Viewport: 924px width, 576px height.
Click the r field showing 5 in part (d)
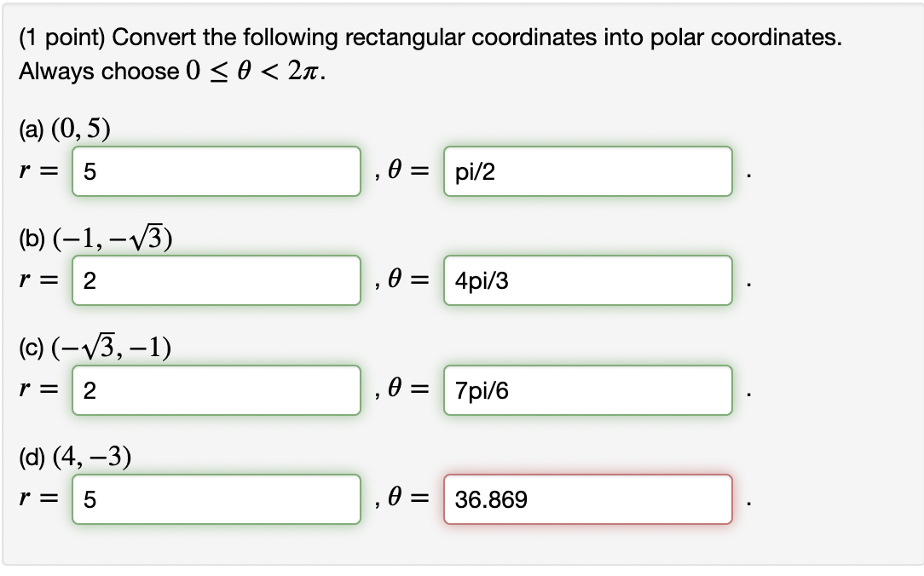(x=215, y=500)
